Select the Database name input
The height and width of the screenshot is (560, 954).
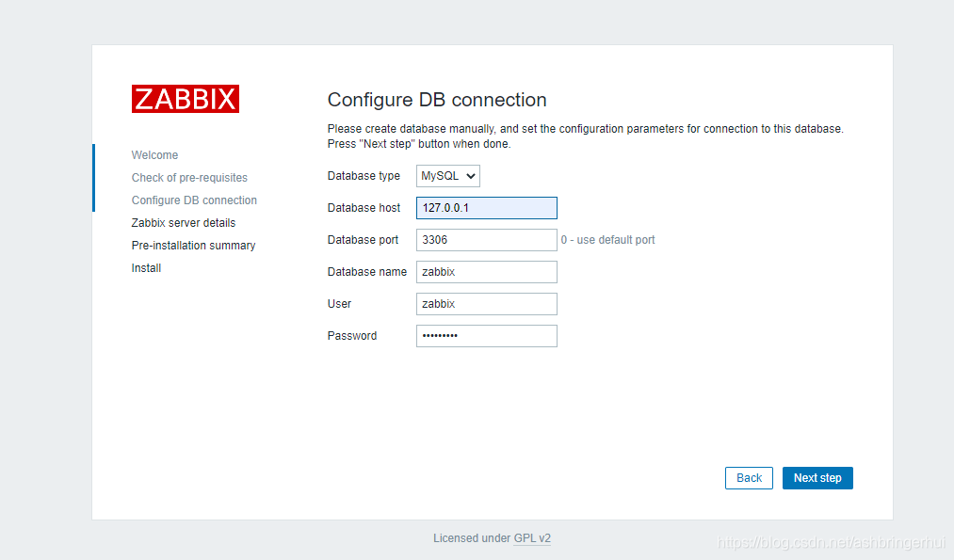click(486, 272)
